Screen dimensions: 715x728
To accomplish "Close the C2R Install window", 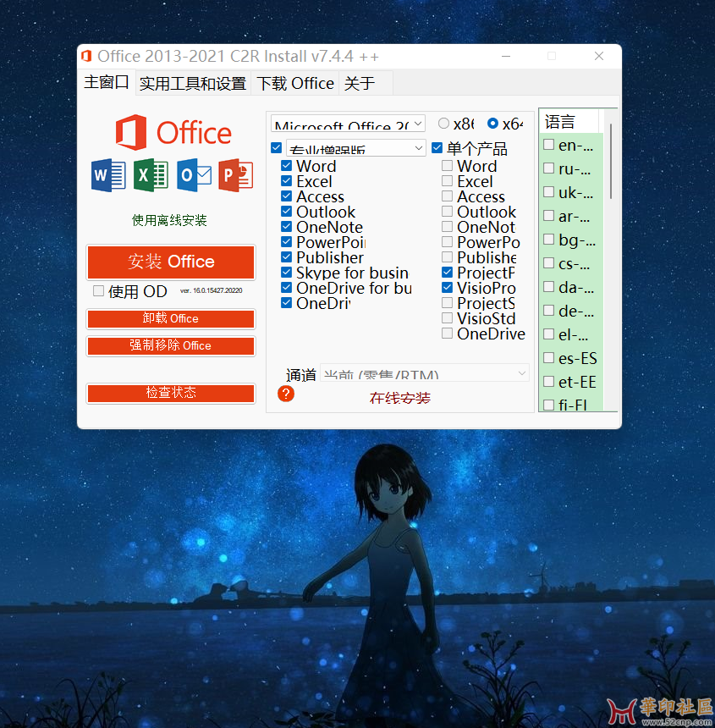I will coord(599,56).
